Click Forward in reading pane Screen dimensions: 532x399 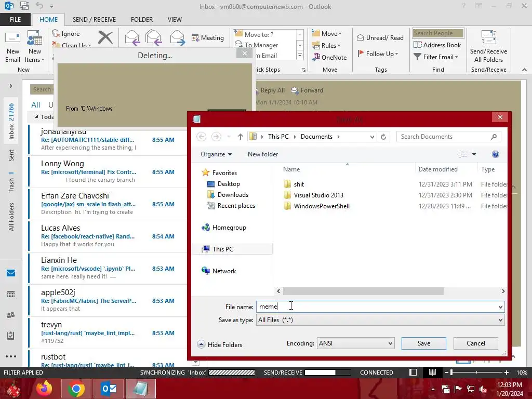(307, 90)
